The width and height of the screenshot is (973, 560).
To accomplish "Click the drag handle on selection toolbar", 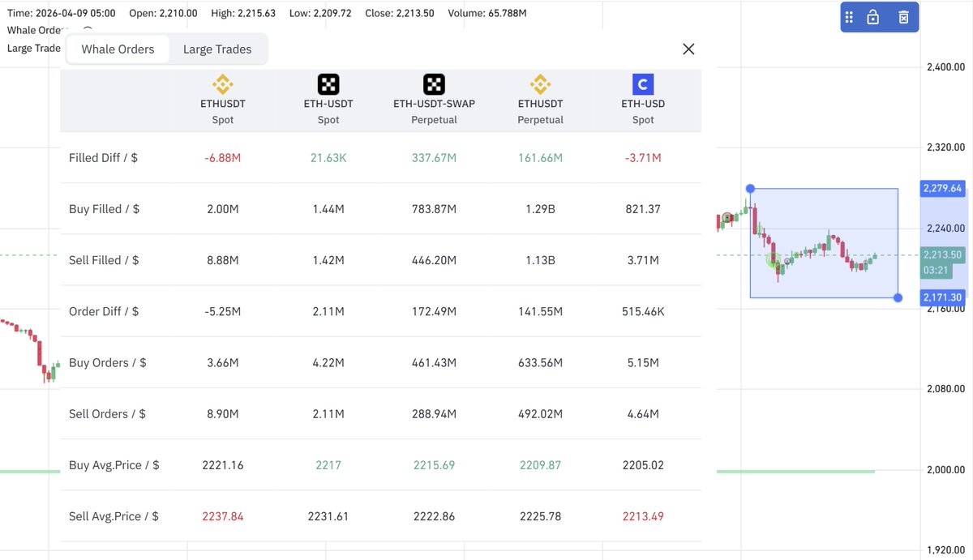I will tap(849, 17).
